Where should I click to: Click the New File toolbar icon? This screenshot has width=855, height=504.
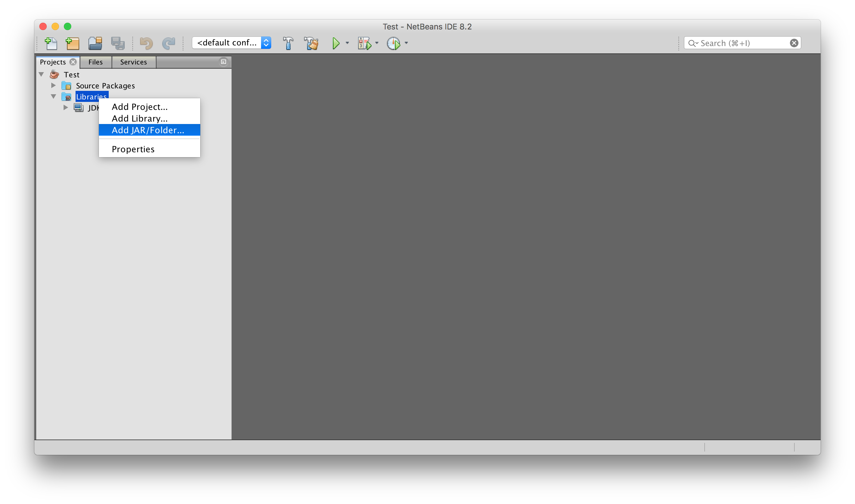(51, 43)
